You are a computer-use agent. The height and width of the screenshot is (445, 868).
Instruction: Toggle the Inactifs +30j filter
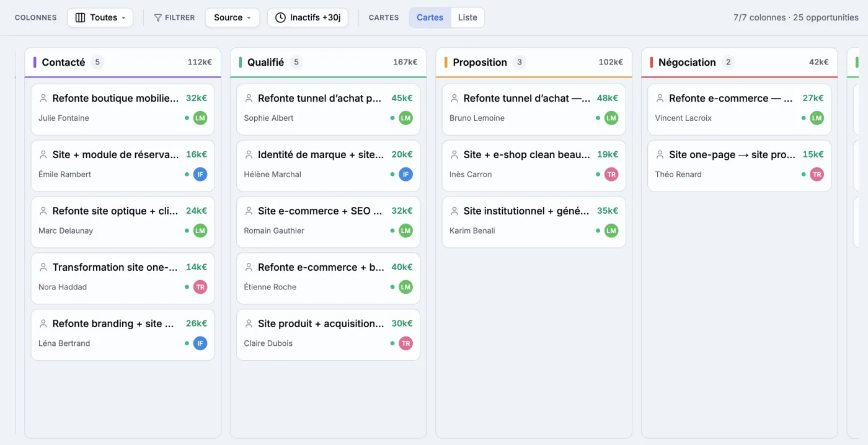308,17
